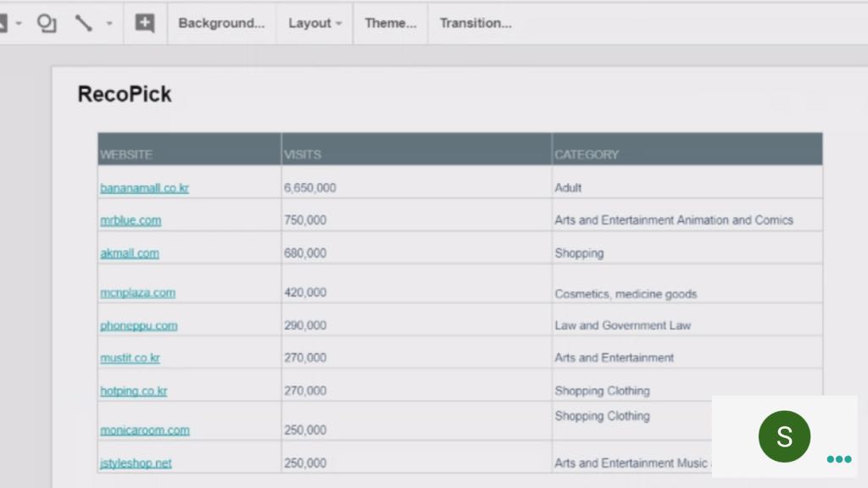Click the Add comment icon
868x488 pixels.
(145, 23)
